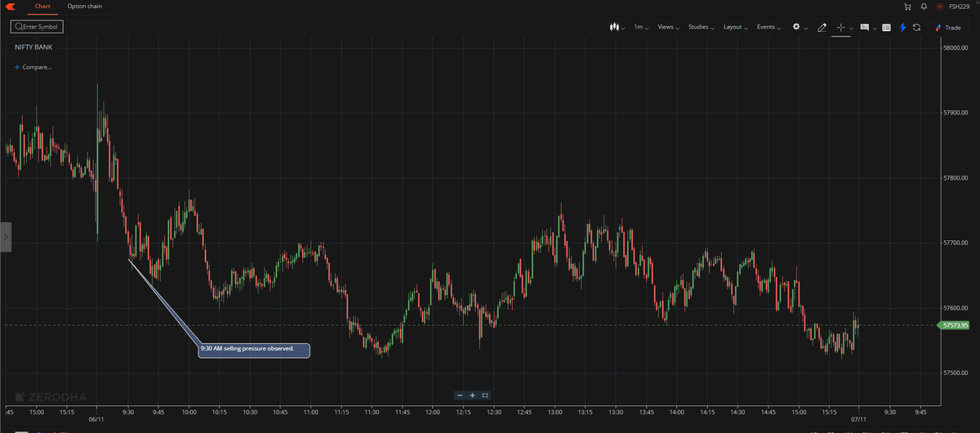This screenshot has width=980, height=433.
Task: Click the 10:00 time axis label
Action: click(x=189, y=412)
